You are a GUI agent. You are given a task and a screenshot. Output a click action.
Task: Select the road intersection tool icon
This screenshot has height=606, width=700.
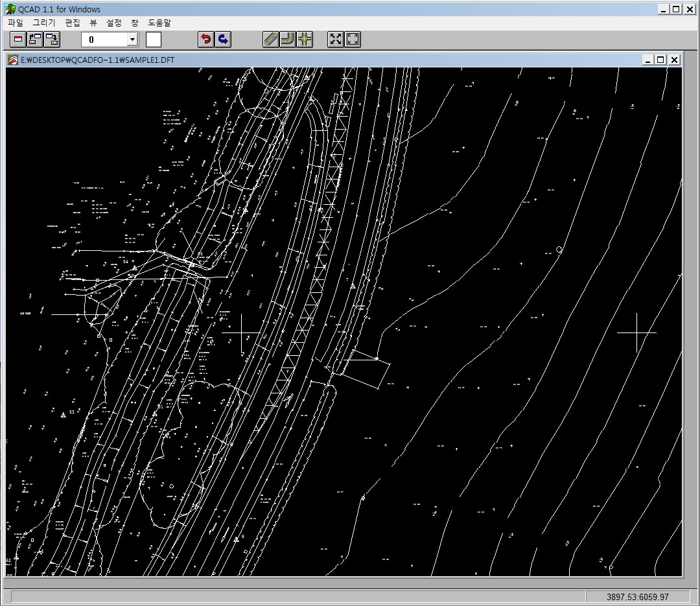point(305,40)
